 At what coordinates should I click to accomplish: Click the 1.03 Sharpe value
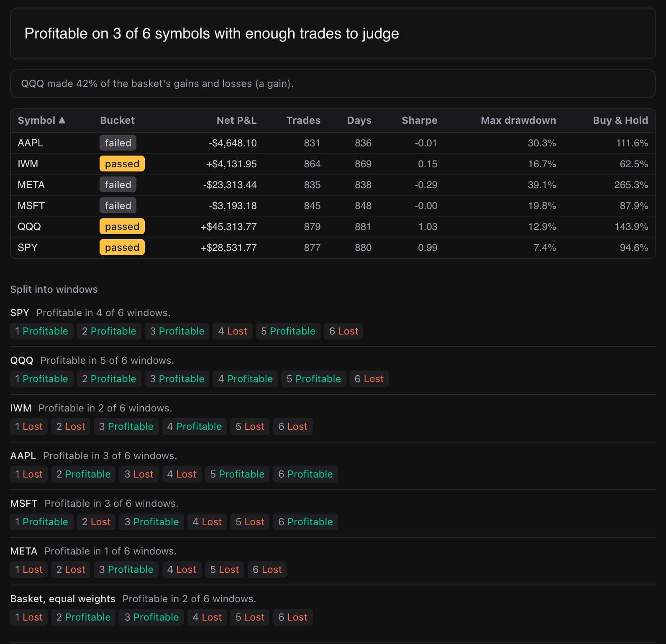(x=428, y=227)
